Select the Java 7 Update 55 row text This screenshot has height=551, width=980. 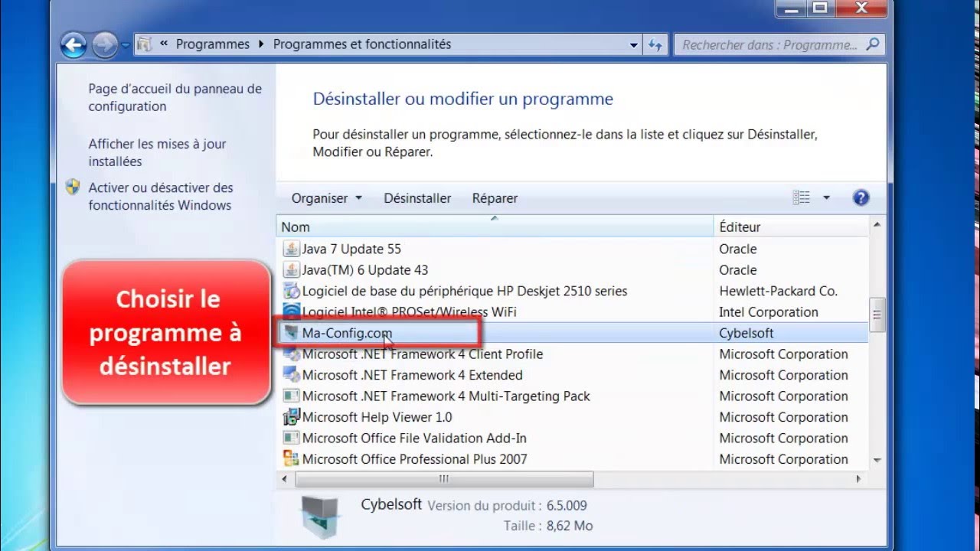(x=351, y=249)
